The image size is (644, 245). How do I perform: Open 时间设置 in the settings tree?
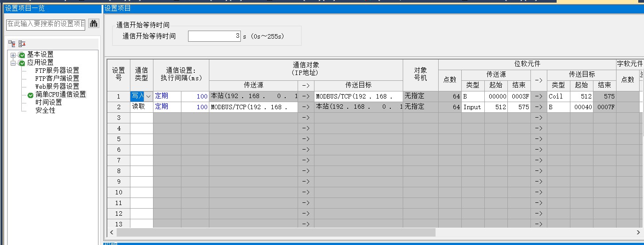coord(48,103)
